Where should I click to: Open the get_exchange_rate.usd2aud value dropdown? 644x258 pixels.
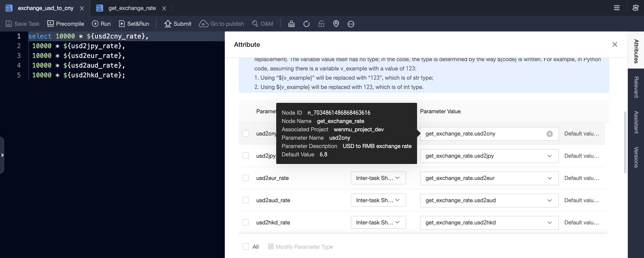click(x=549, y=200)
